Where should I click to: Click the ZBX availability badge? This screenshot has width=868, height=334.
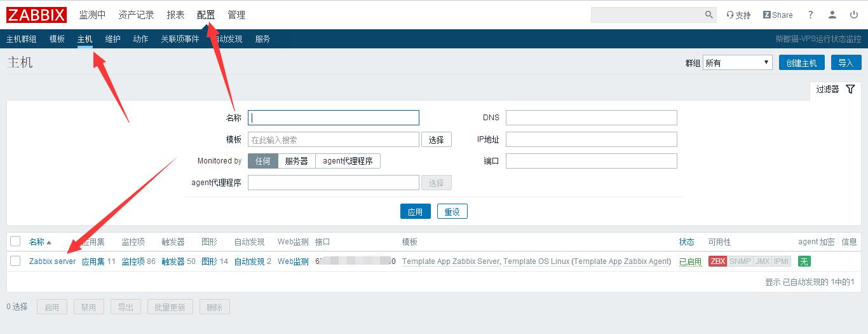click(x=718, y=261)
